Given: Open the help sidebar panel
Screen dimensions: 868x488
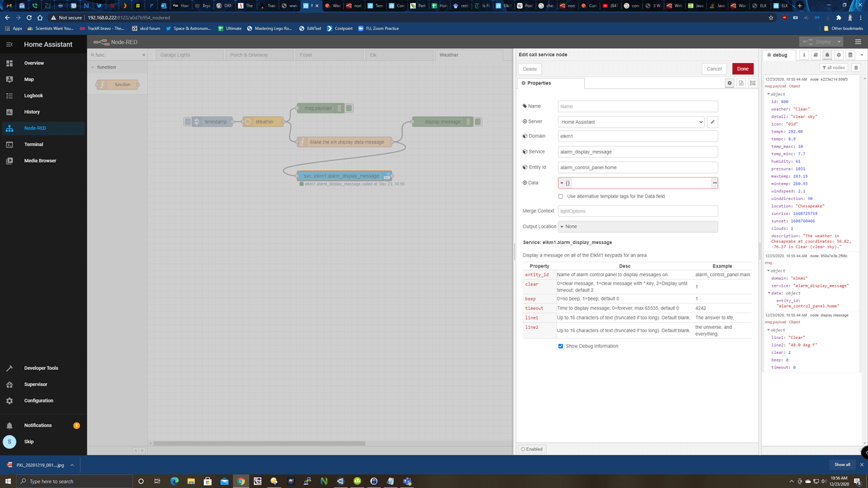Looking at the screenshot, I should click(x=816, y=55).
